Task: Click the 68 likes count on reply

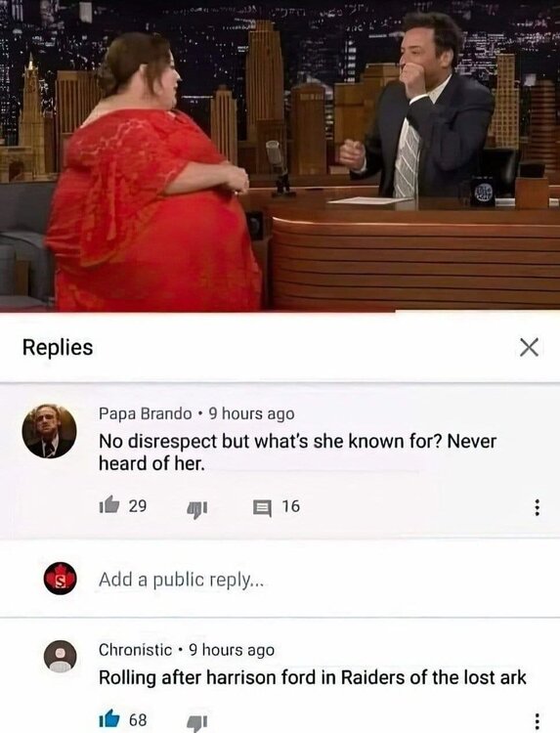Action: 138,719
